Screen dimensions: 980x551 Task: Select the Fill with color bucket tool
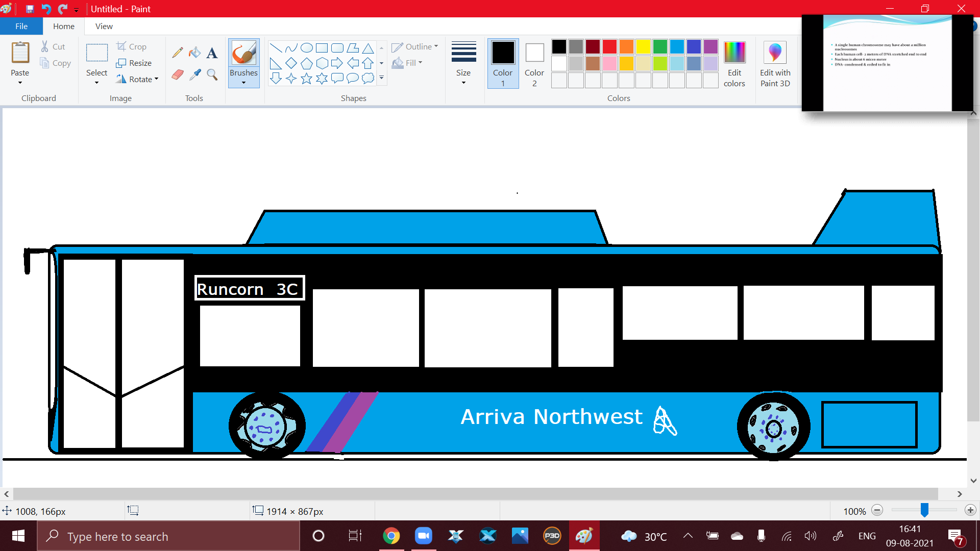[x=194, y=52]
